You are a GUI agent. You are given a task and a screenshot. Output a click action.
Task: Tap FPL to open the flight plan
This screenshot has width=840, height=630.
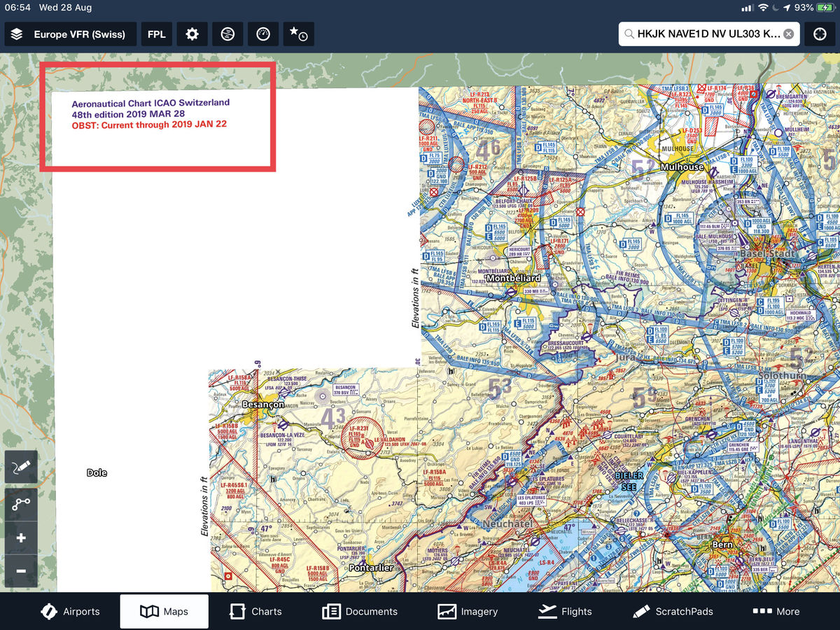pos(156,34)
